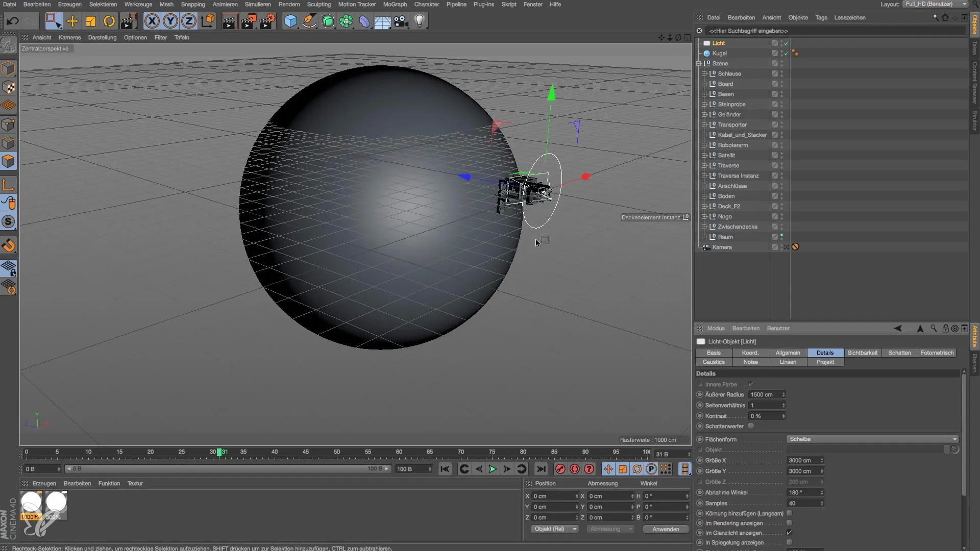Expand the Satellit tree node

click(x=704, y=155)
